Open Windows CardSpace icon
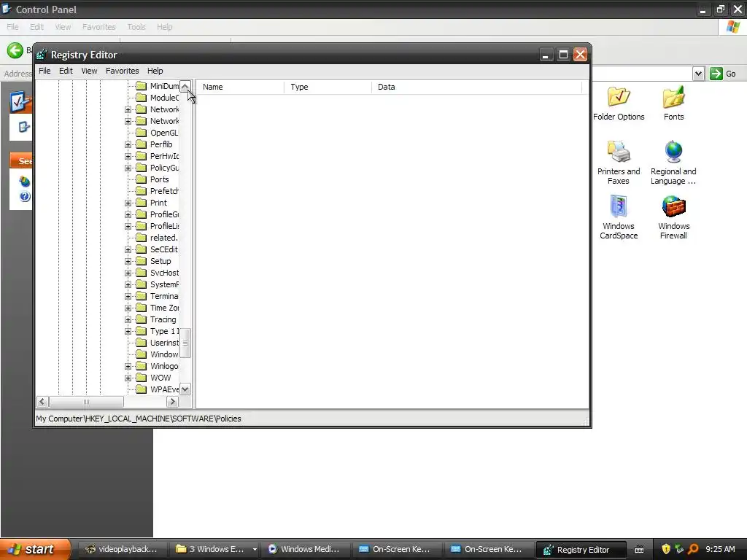The image size is (747, 560). pos(619,217)
